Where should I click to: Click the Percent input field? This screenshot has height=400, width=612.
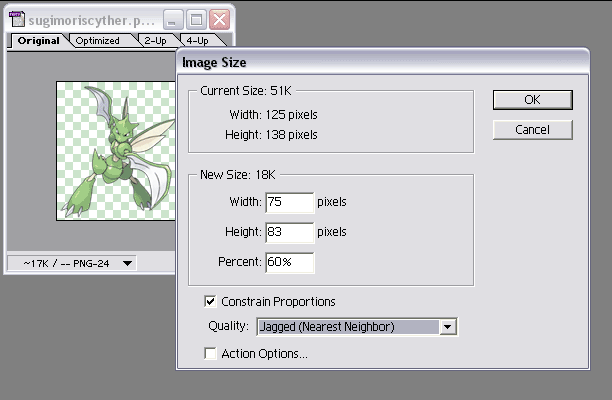coord(290,262)
